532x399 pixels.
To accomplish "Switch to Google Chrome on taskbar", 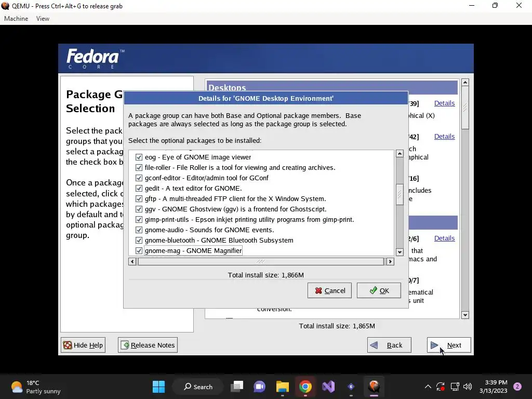I will [305, 387].
